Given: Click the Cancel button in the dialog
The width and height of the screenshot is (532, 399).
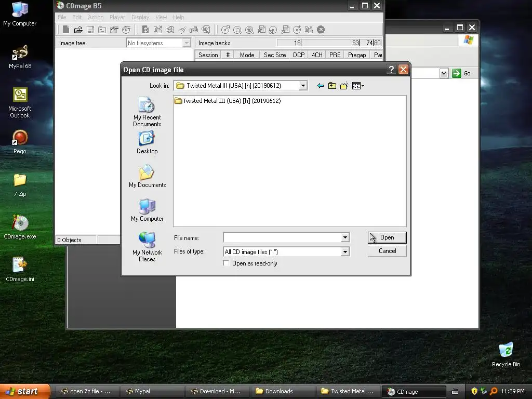Looking at the screenshot, I should (387, 251).
